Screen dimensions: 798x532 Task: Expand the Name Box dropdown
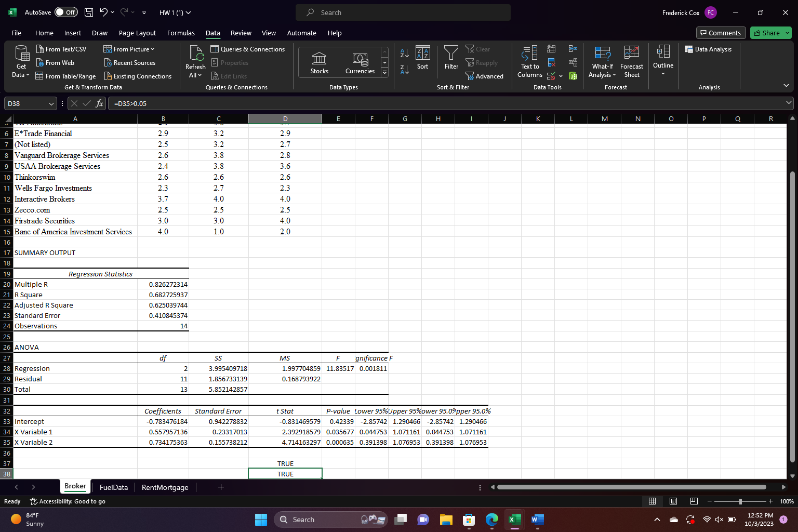51,104
